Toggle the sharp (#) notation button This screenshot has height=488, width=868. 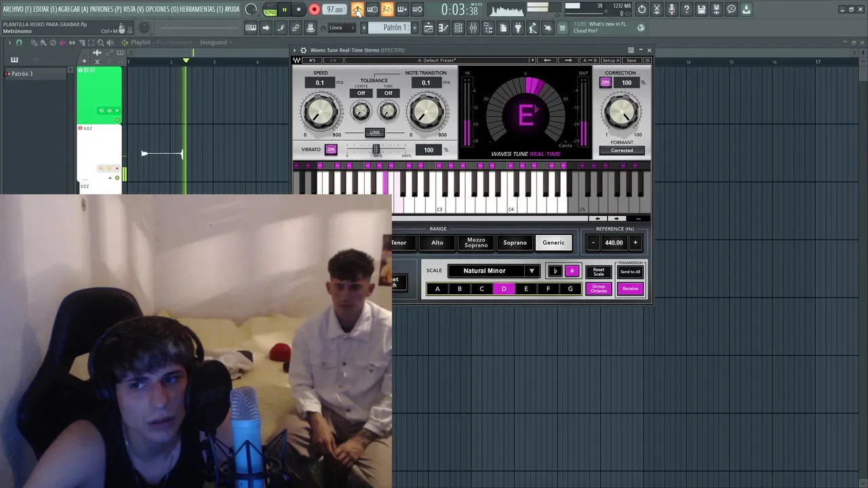tap(572, 270)
